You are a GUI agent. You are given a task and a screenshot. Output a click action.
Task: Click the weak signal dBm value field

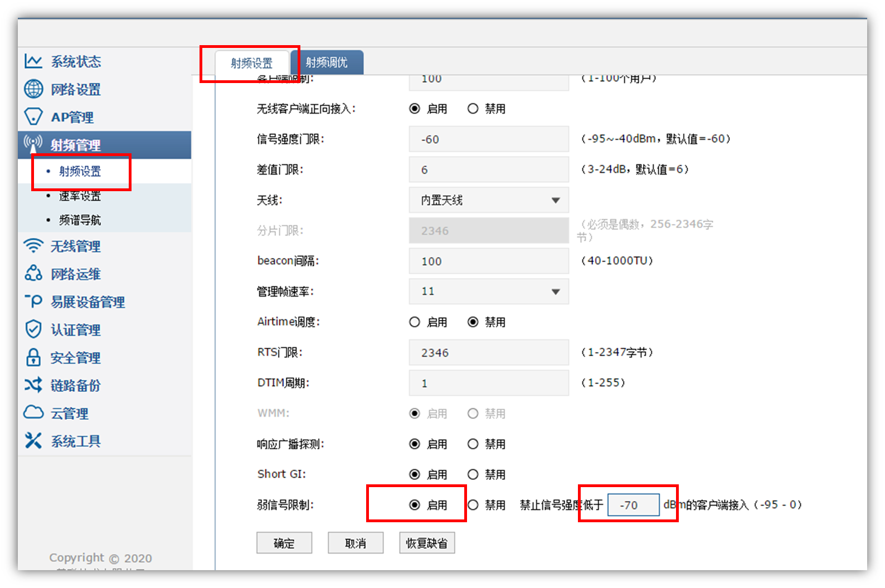(634, 505)
